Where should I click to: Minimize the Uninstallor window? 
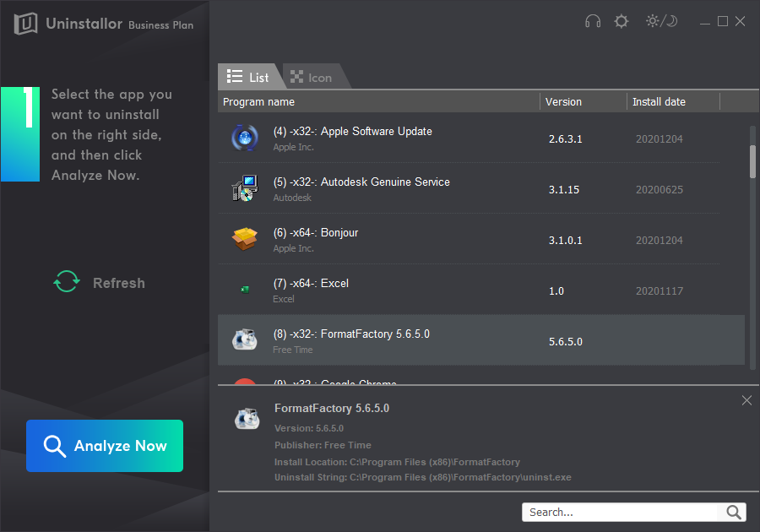point(705,22)
